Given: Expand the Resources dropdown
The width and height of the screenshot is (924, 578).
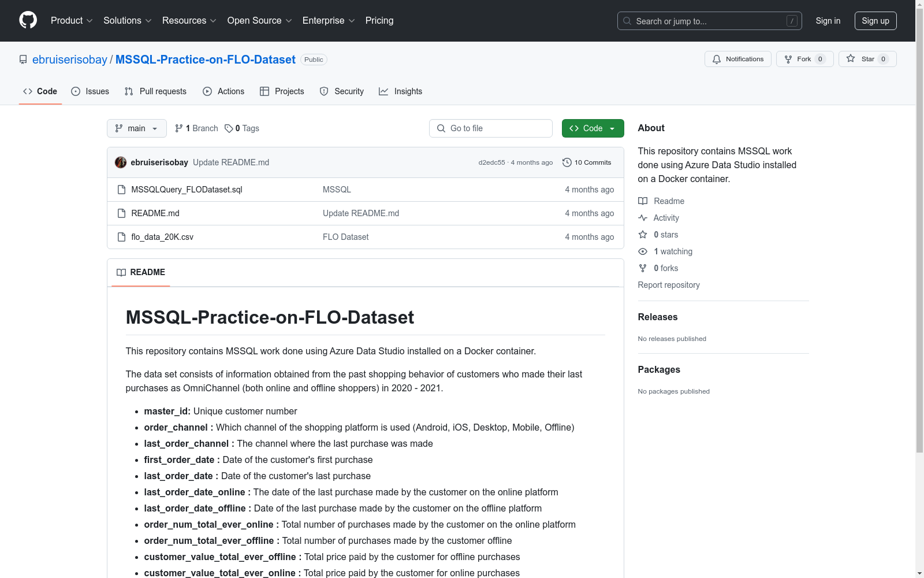Looking at the screenshot, I should pos(189,20).
